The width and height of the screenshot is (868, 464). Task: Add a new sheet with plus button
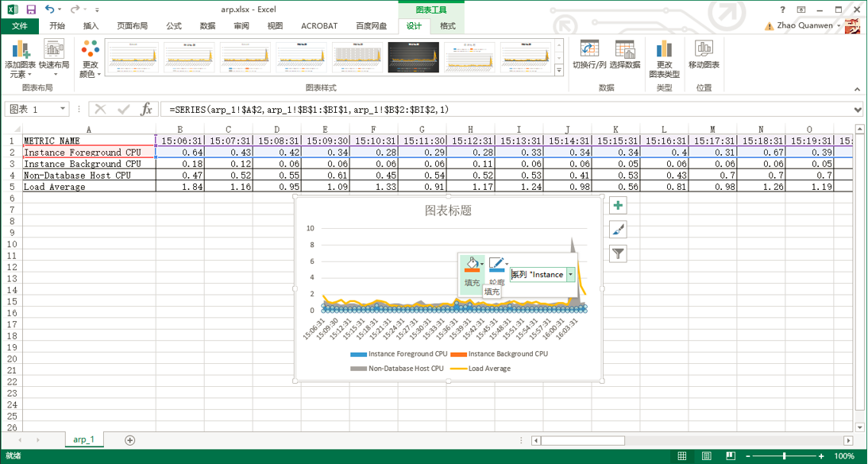click(x=129, y=440)
